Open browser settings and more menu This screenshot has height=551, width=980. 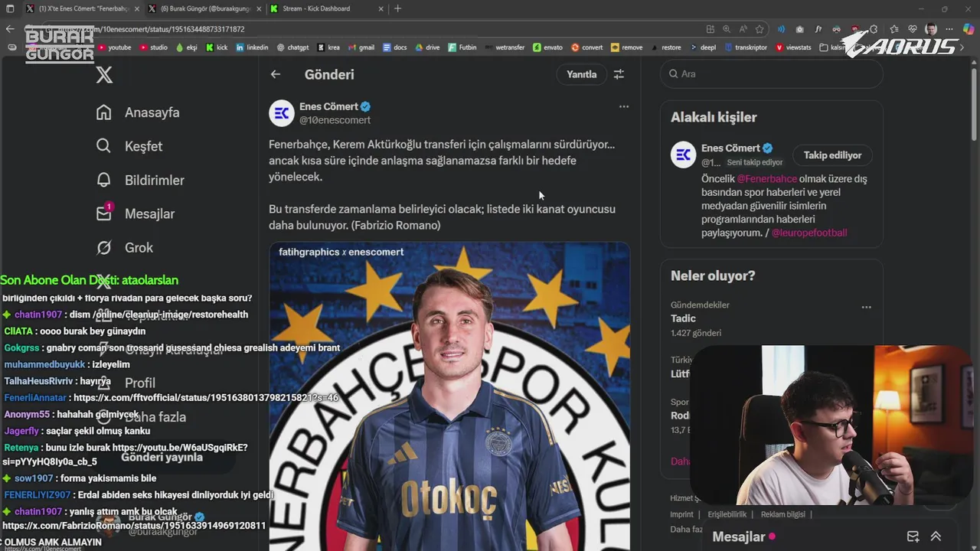pos(949,29)
